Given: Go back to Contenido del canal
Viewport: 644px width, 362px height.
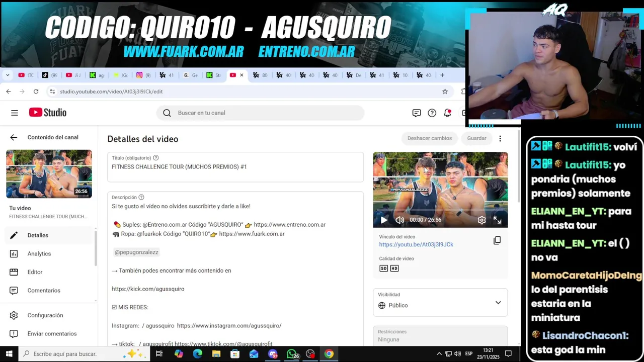Looking at the screenshot, I should tap(14, 137).
